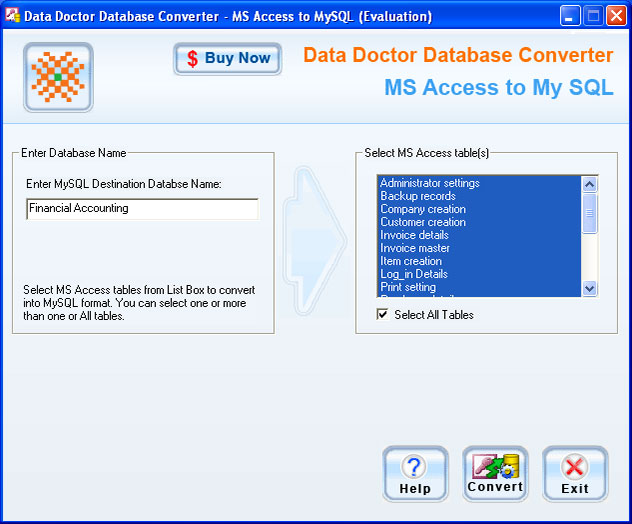Viewport: 632px width, 524px height.
Task: Click the table list scroll down arrow
Action: coord(589,288)
